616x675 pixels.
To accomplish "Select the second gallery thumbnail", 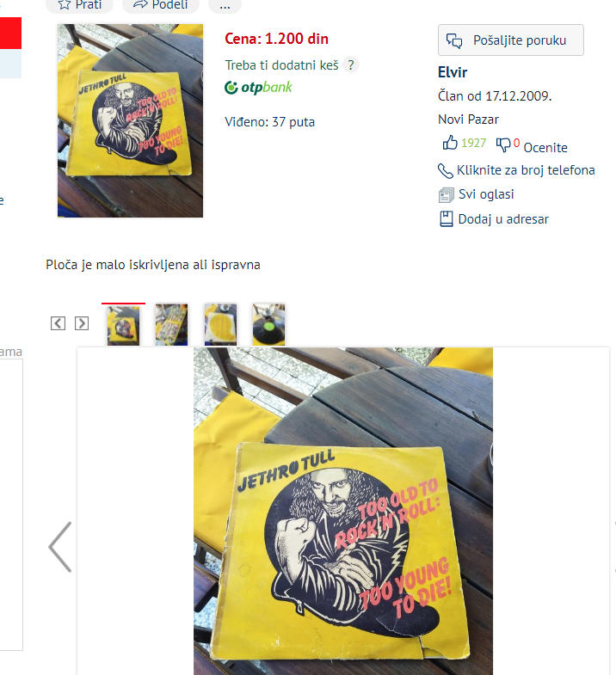I will point(171,324).
